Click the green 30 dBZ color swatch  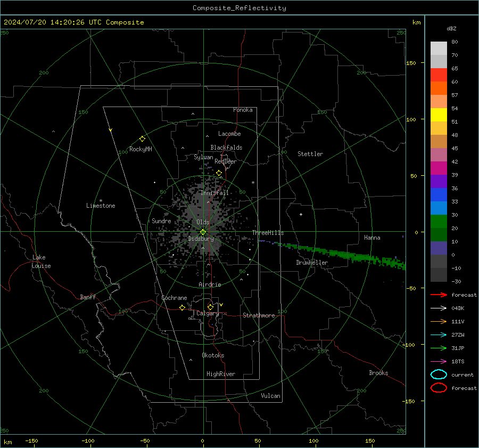click(439, 222)
